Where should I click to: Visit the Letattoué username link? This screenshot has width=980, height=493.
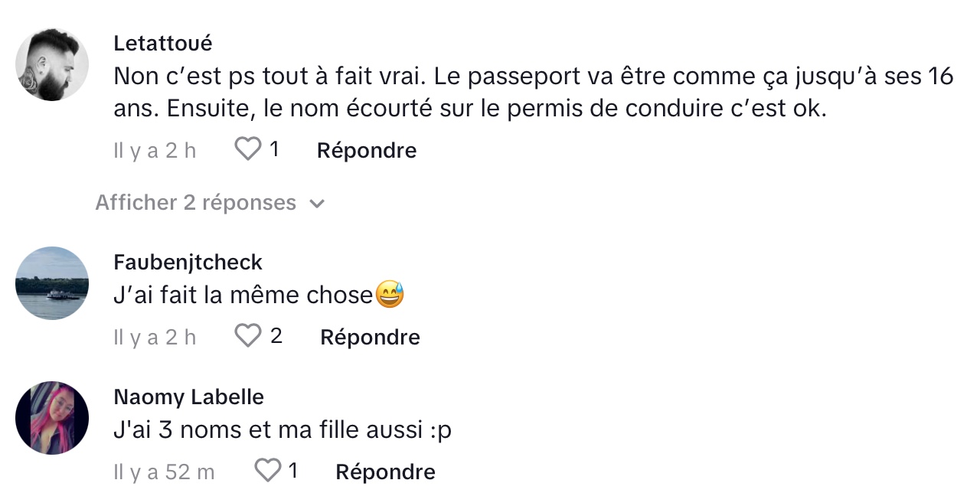(162, 43)
